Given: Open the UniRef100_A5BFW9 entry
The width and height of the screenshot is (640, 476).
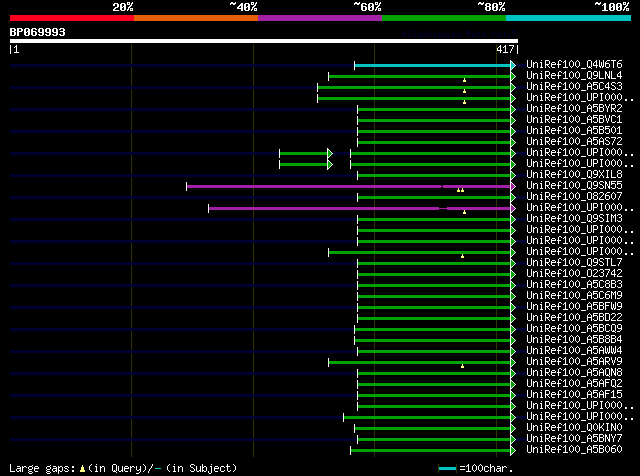Looking at the screenshot, I should pos(574,306).
